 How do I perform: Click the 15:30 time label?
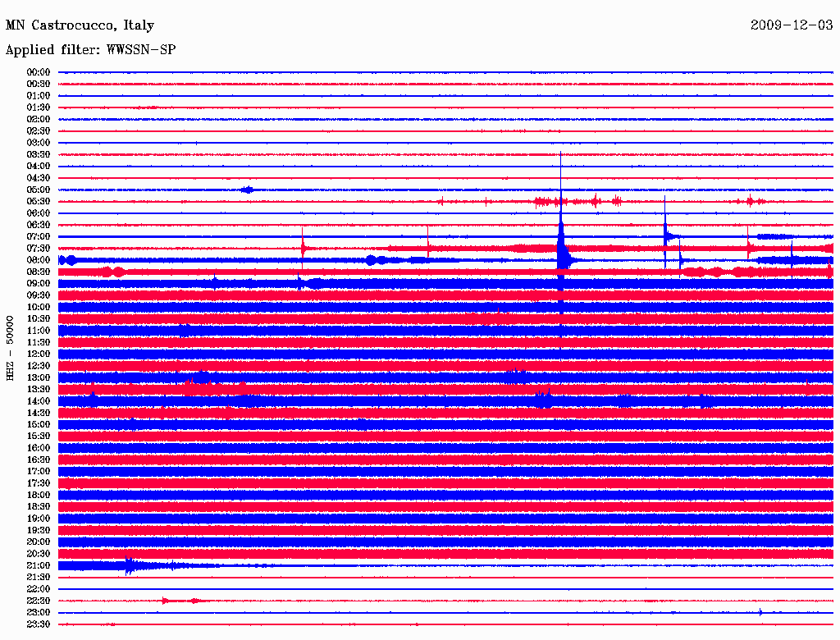pos(39,437)
